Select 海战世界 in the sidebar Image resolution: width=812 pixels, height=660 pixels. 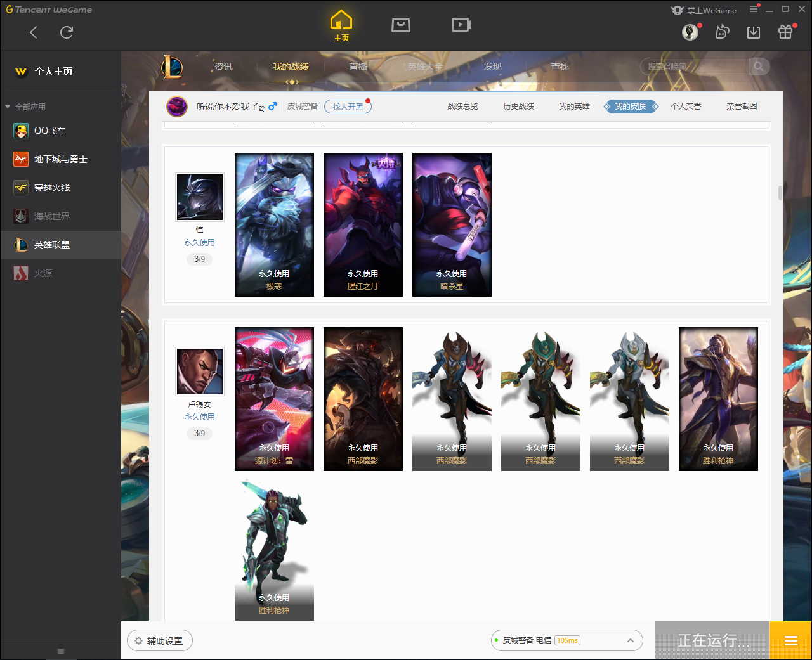pyautogui.click(x=60, y=216)
